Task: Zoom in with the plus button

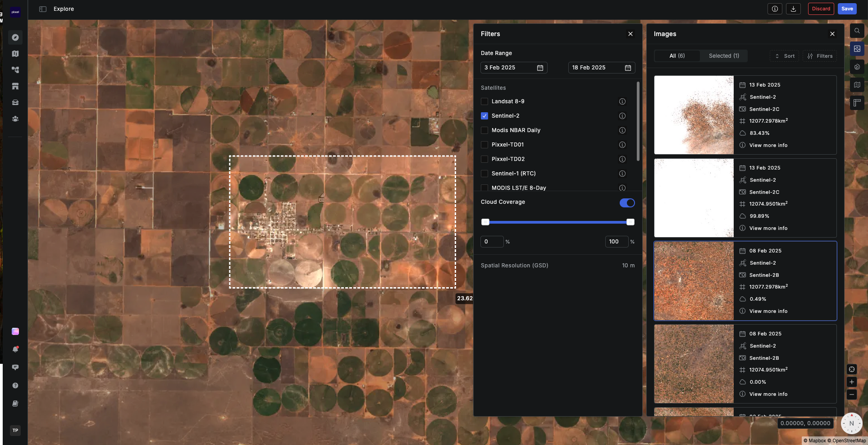Action: [x=851, y=382]
